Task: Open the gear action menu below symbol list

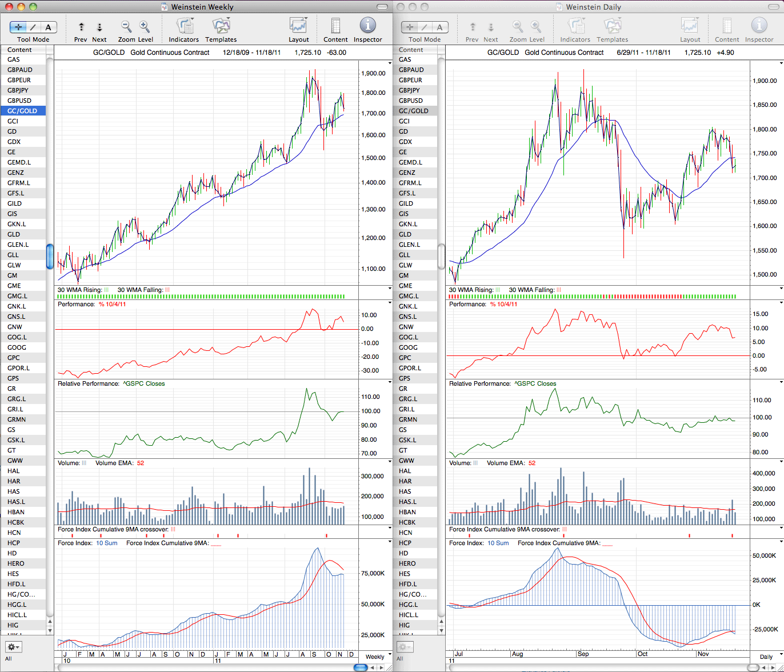Action: tap(13, 647)
